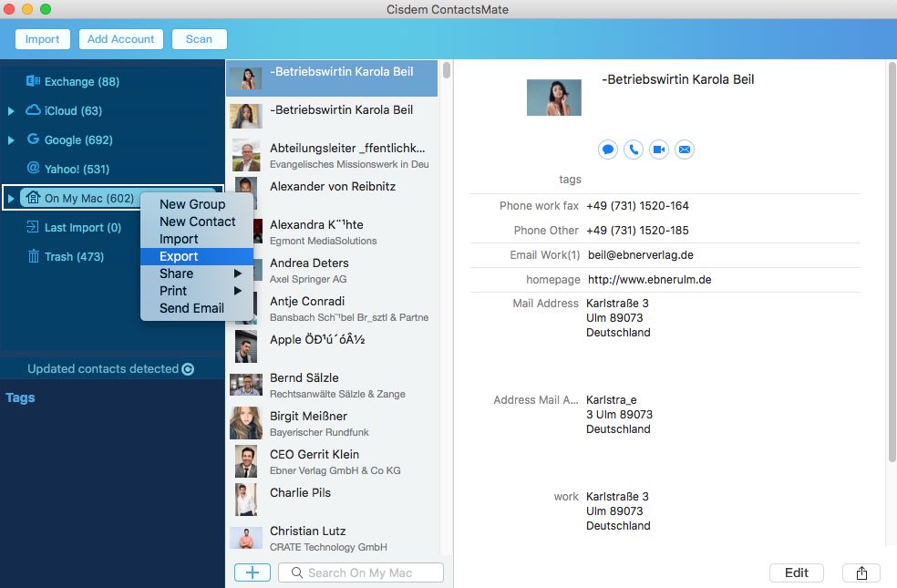Select Trash (473)
Viewport: 897px width, 588px height.
point(75,257)
